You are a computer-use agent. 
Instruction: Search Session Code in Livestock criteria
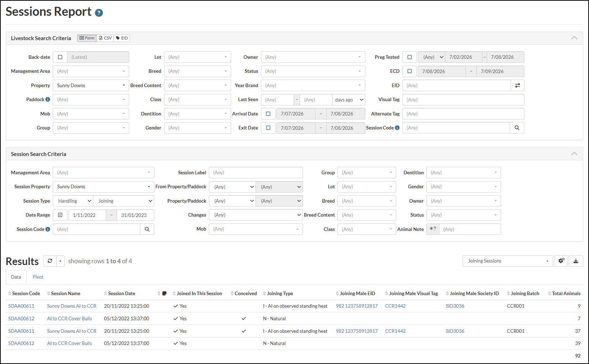[517, 128]
